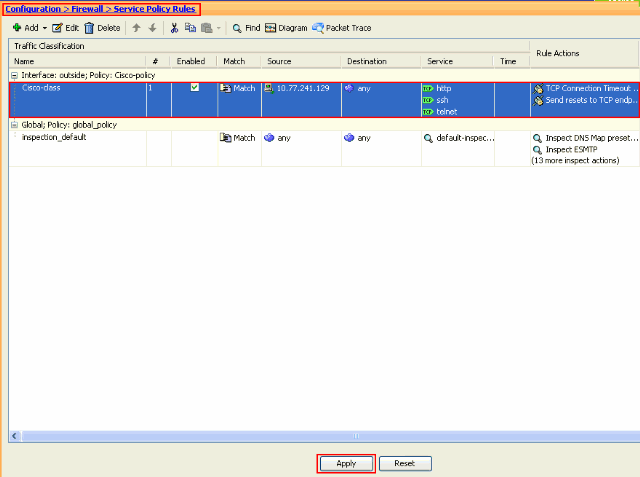Click the Source column header
640x477 pixels.
tap(301, 61)
